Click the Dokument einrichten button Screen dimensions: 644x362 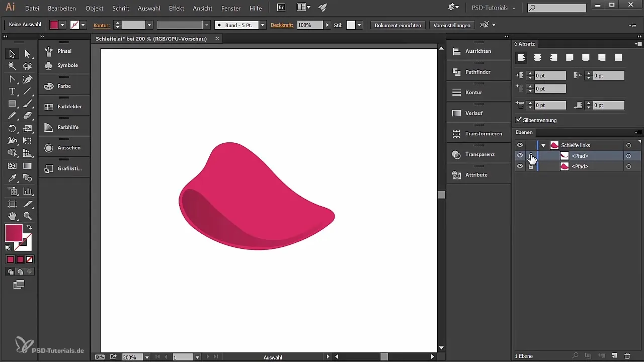point(398,25)
